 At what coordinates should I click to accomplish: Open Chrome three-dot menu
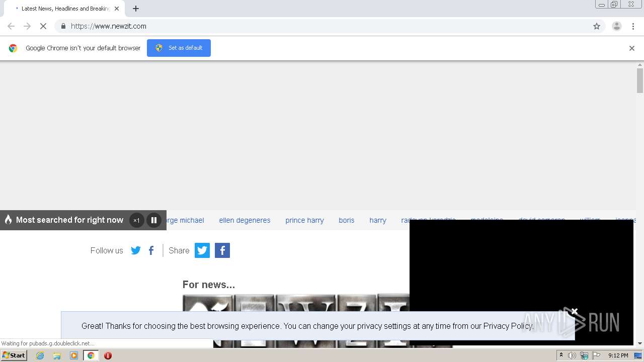633,26
